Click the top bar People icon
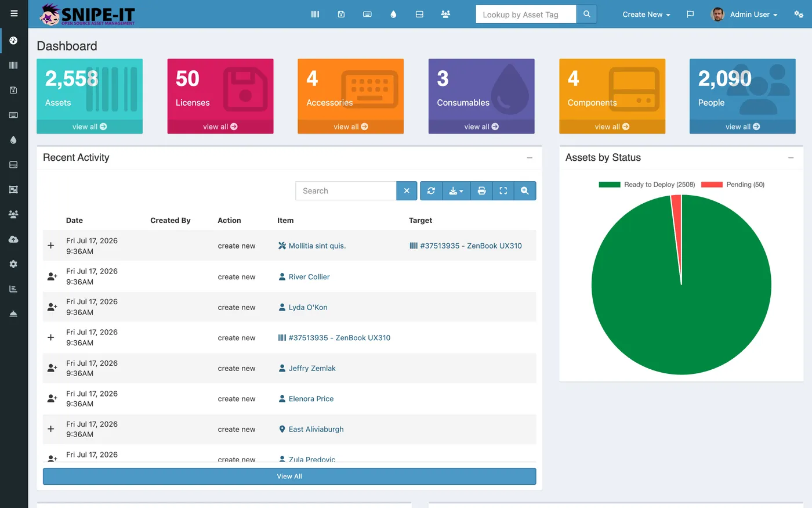 (445, 14)
